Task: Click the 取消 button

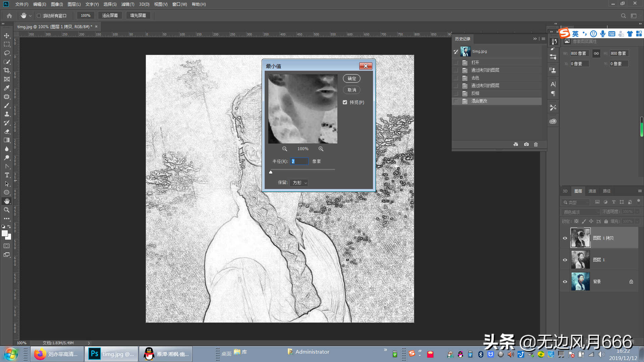Action: (352, 90)
